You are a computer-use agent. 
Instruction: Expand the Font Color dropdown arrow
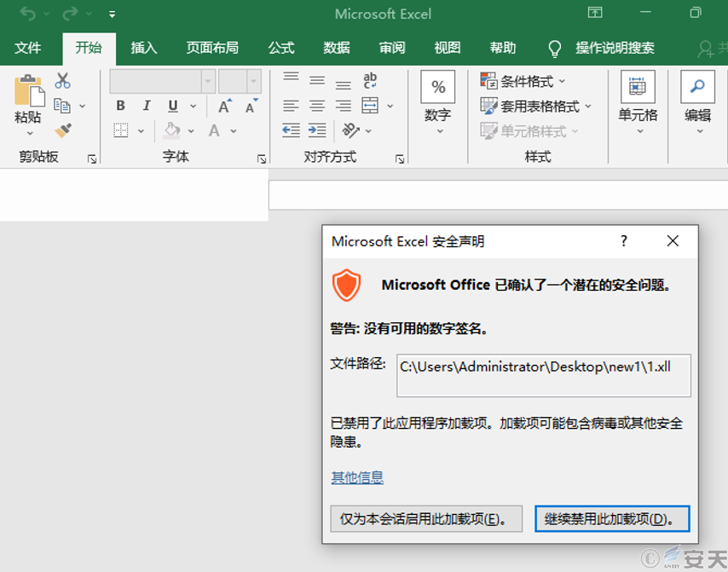[234, 131]
